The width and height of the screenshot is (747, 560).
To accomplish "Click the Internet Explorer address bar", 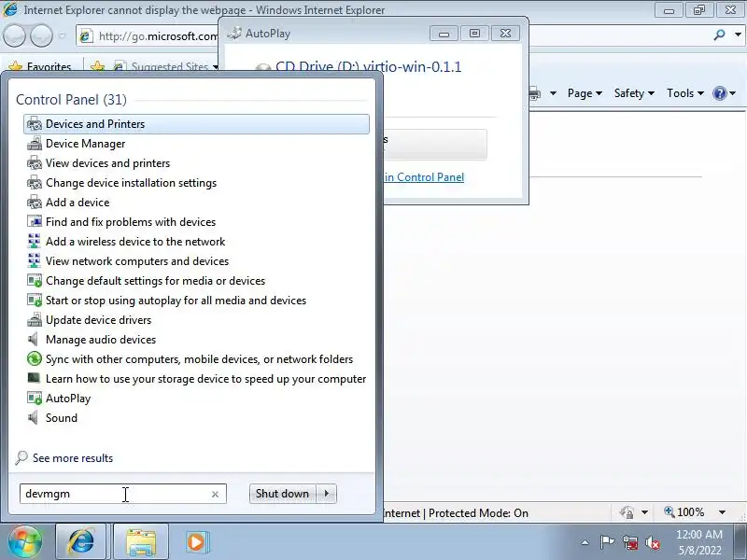I will (x=148, y=36).
